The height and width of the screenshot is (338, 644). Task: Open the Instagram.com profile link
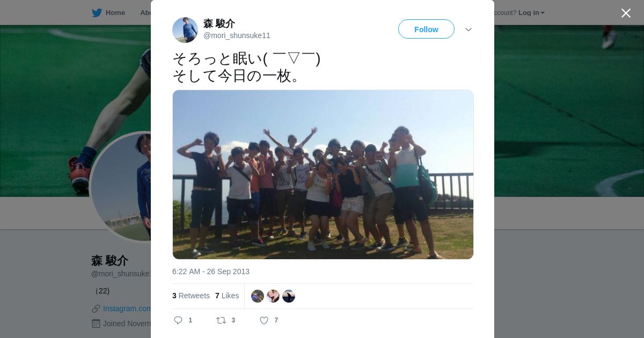(127, 308)
